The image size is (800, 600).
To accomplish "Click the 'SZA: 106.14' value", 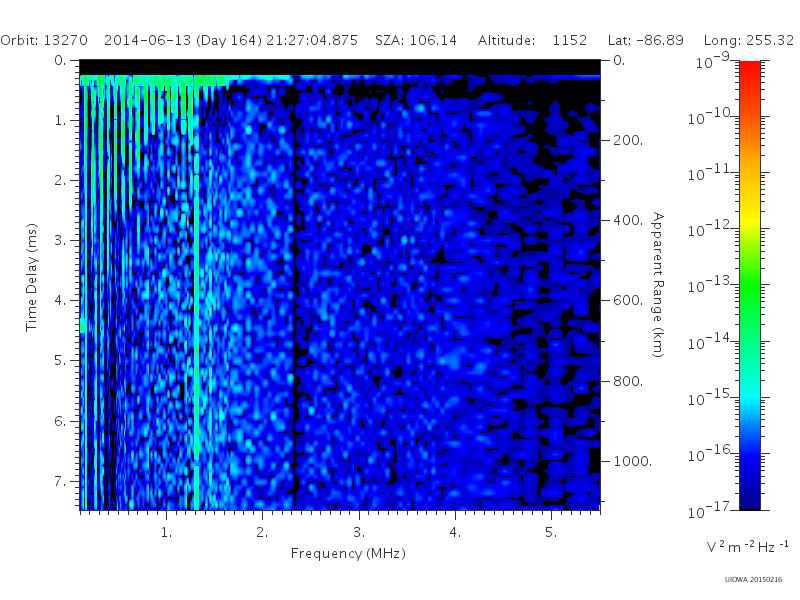I will coord(416,40).
